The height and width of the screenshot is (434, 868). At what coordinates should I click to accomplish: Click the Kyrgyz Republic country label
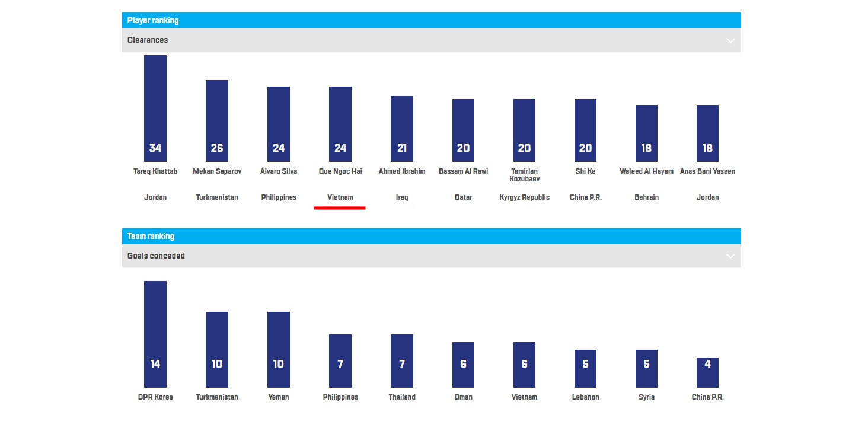pyautogui.click(x=525, y=197)
